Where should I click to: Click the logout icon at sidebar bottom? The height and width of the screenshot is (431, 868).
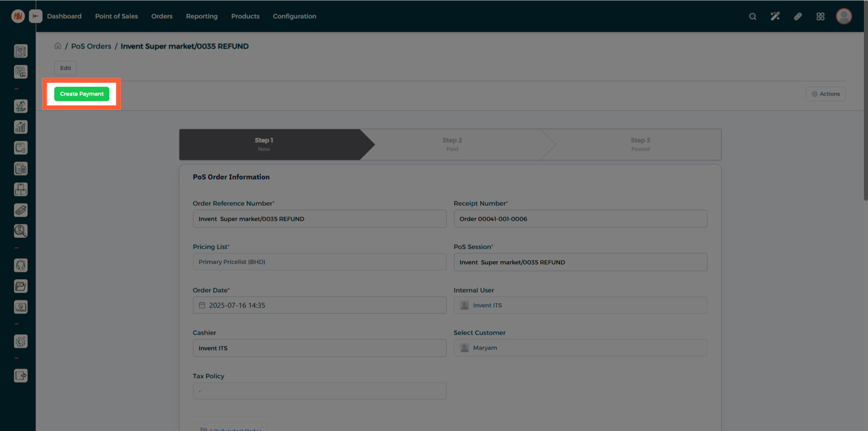21,376
